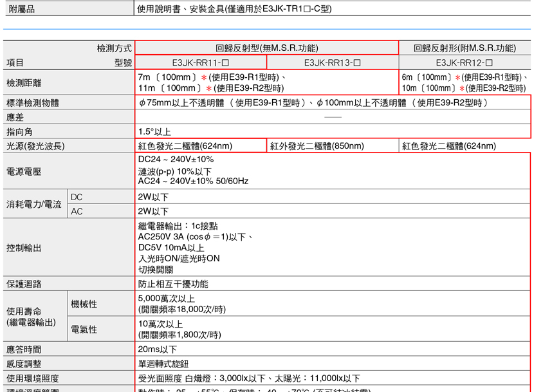The height and width of the screenshot is (392, 534).
Task: Click the value '防止相互干擾功能'
Action: click(x=173, y=284)
